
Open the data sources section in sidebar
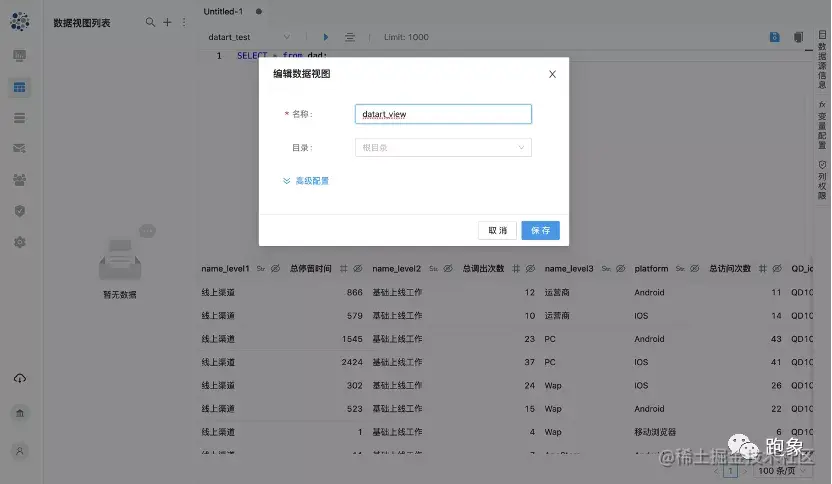click(x=20, y=118)
